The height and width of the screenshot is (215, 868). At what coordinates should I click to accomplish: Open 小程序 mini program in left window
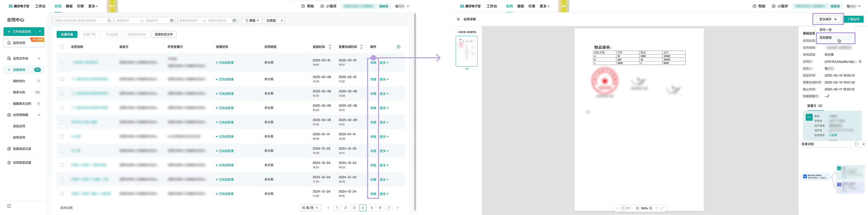click(329, 6)
